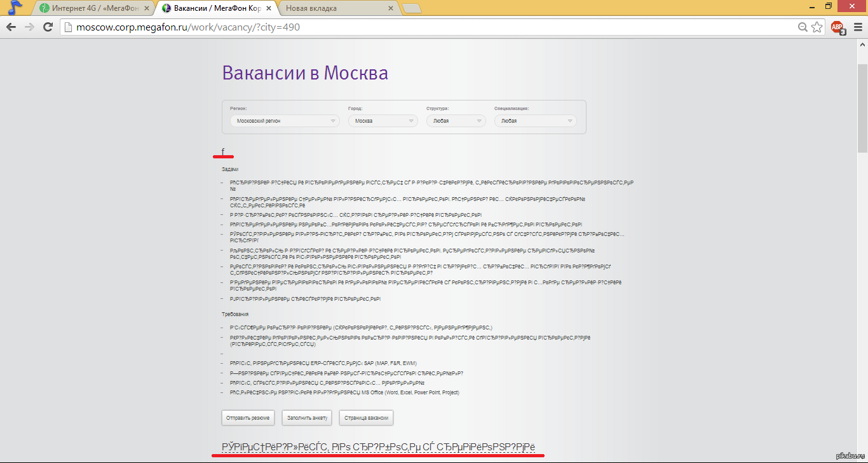Click the line mentioning MS Office (Word, Excel)
The width and height of the screenshot is (868, 463).
pos(344,393)
